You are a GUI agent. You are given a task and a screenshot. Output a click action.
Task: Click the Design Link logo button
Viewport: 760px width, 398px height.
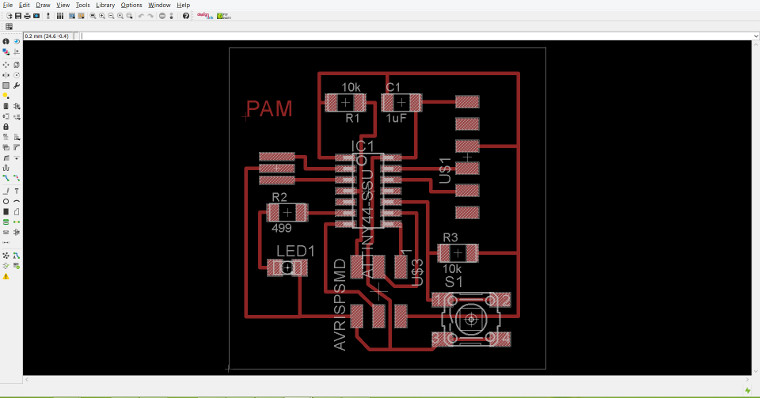click(x=205, y=16)
